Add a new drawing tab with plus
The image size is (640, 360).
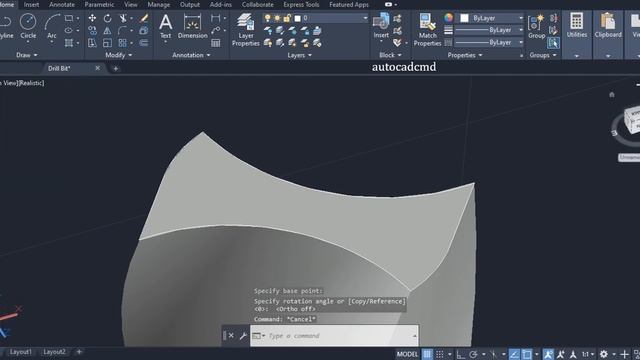(116, 69)
